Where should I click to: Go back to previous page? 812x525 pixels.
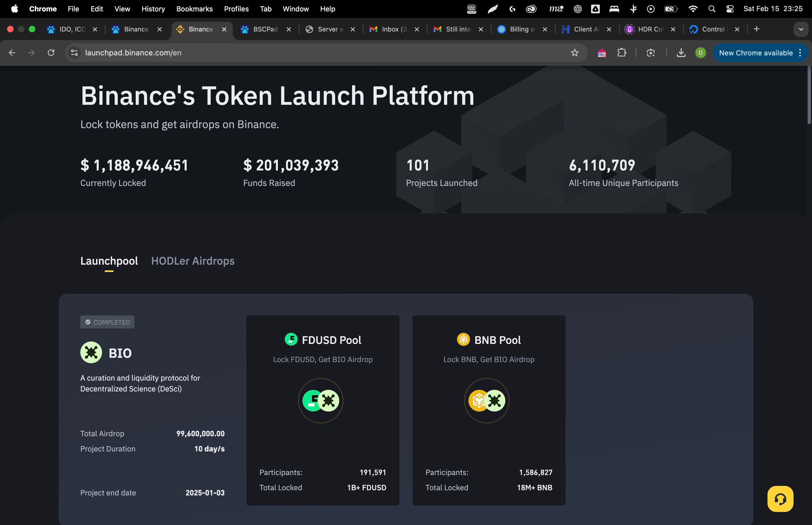pyautogui.click(x=12, y=52)
